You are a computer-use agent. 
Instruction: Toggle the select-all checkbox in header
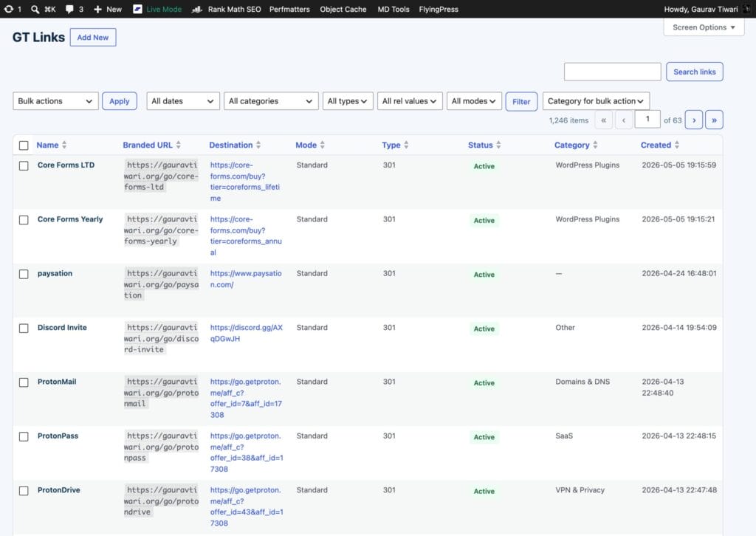tap(24, 145)
